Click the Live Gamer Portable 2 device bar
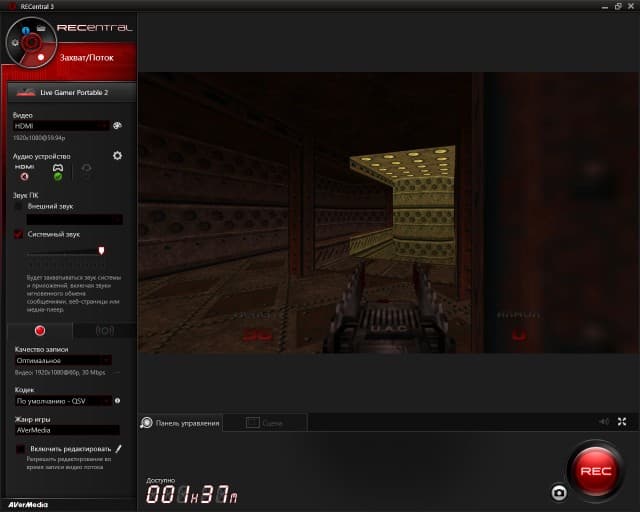 pyautogui.click(x=72, y=92)
